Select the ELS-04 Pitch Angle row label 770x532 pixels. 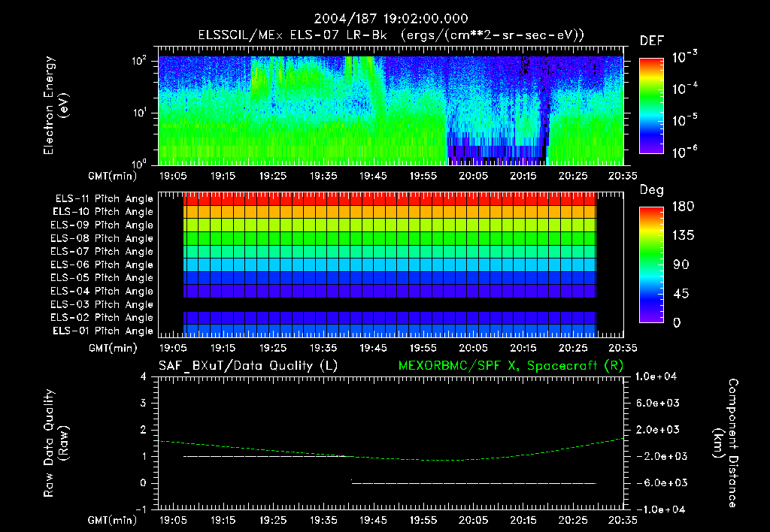click(102, 291)
